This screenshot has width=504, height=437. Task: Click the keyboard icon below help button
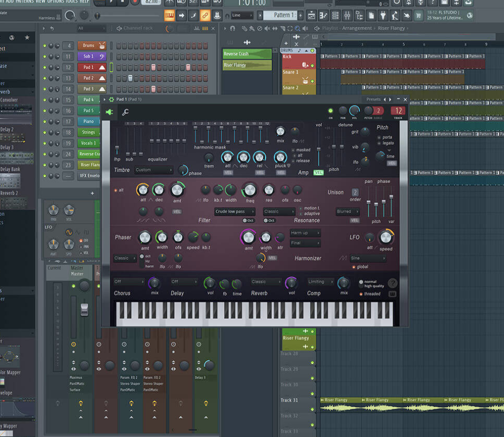392,294
